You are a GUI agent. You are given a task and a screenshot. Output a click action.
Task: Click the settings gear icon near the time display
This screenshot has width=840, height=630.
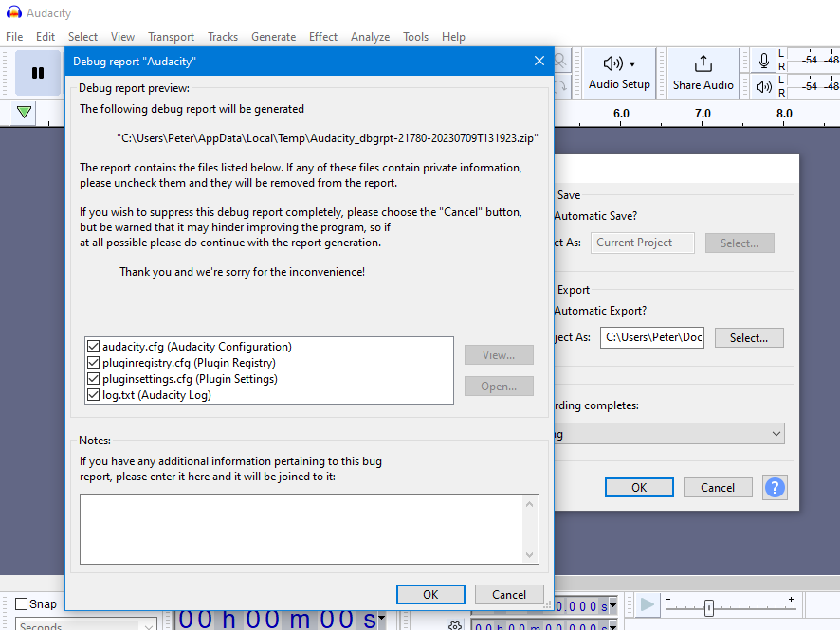click(x=454, y=624)
